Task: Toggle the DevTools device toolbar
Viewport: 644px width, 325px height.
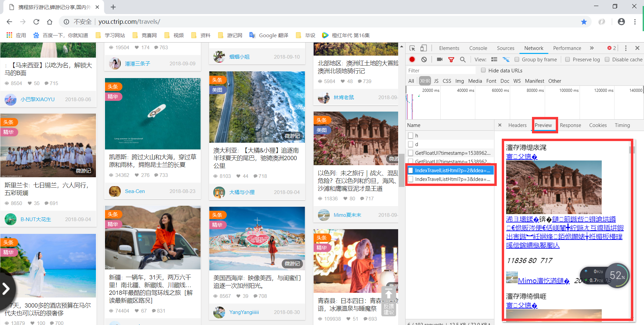Action: [x=424, y=48]
